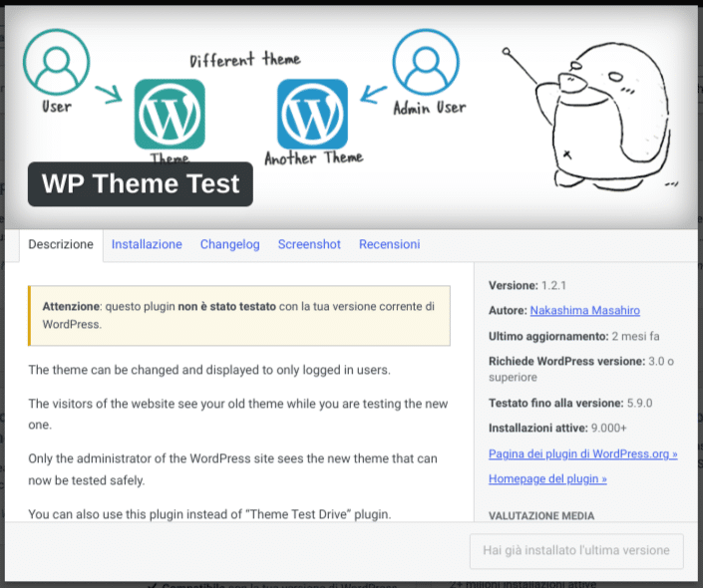Click the WP Theme Test title badge
This screenshot has height=588, width=703.
click(x=141, y=184)
